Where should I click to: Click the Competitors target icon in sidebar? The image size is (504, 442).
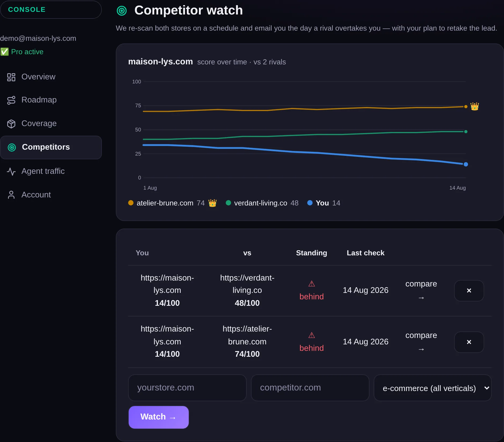(12, 147)
